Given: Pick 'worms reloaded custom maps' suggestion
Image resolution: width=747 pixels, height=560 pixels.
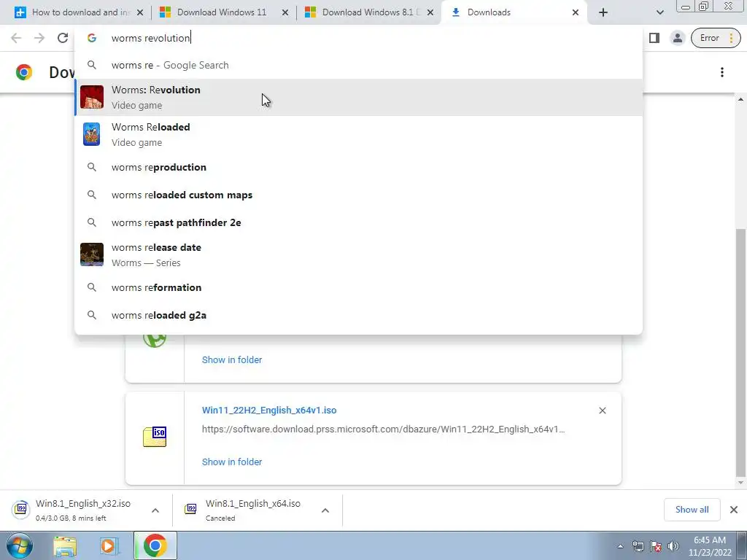Looking at the screenshot, I should (x=358, y=195).
